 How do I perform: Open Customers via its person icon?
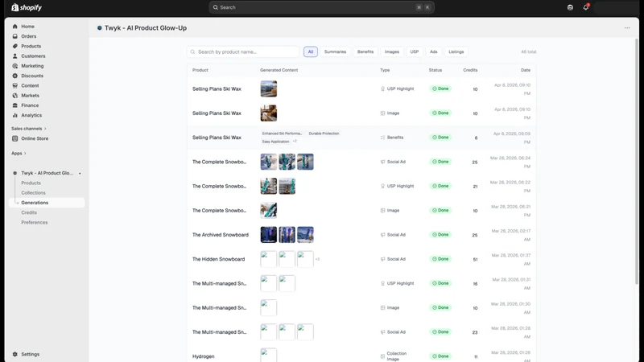tap(15, 56)
